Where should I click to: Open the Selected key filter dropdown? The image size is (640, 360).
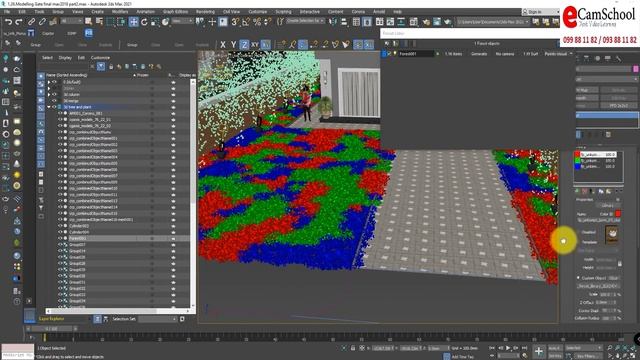point(584,348)
